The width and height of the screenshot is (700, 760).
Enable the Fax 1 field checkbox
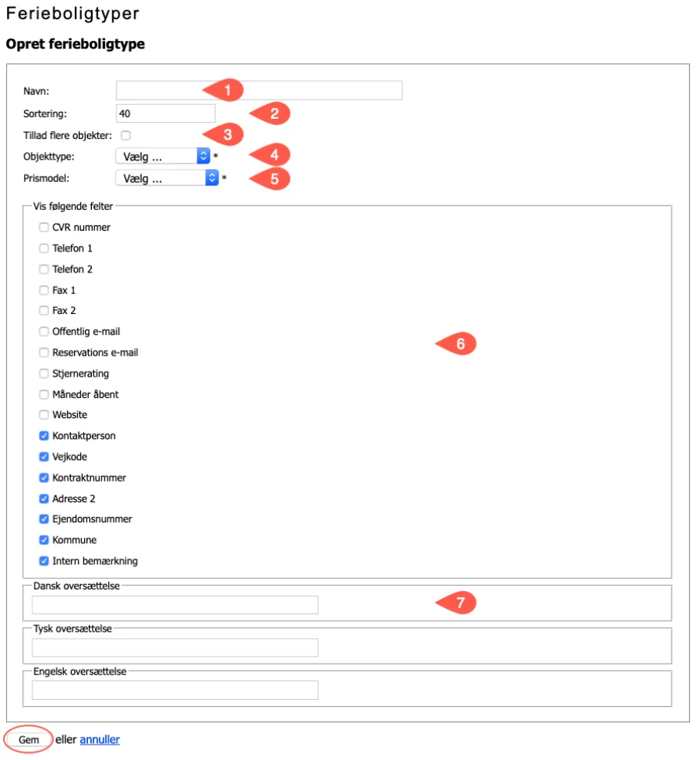point(44,290)
